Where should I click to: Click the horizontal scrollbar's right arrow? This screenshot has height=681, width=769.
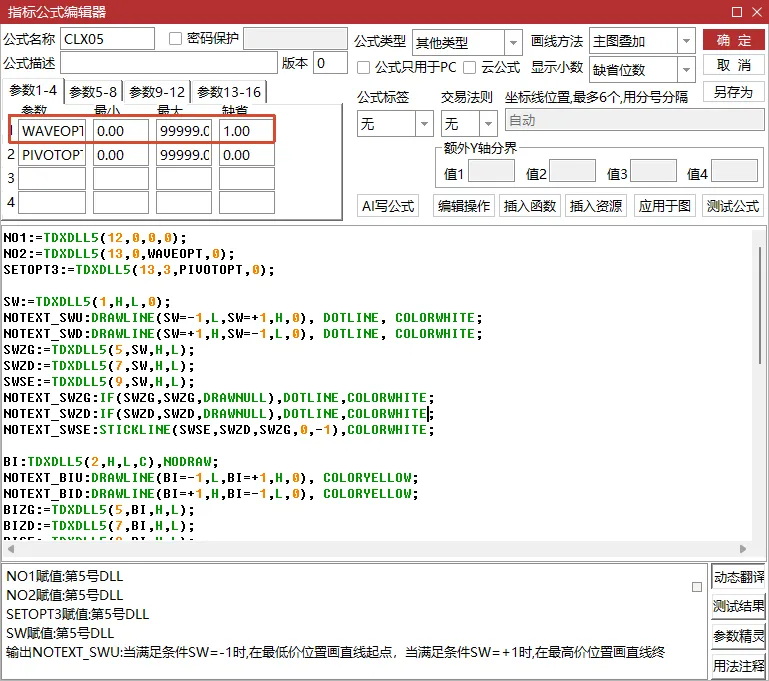coord(743,549)
